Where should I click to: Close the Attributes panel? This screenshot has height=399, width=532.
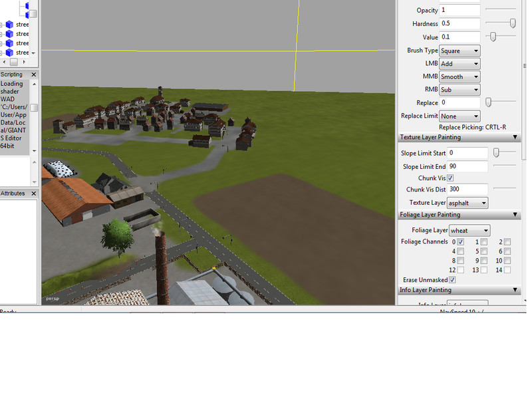click(35, 194)
